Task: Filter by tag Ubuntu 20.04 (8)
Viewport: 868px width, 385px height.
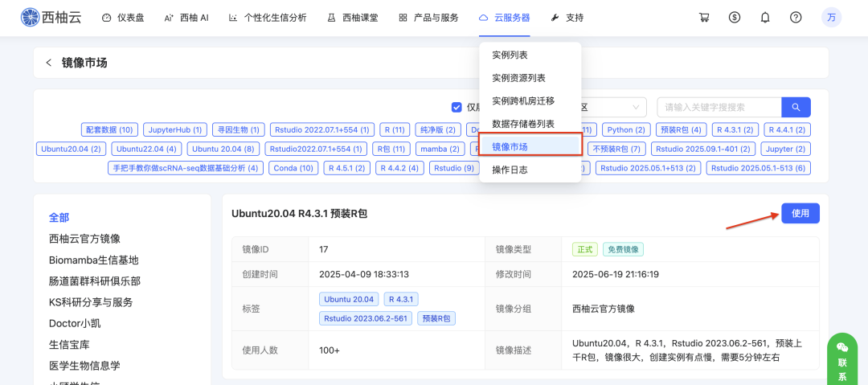Action: click(223, 149)
